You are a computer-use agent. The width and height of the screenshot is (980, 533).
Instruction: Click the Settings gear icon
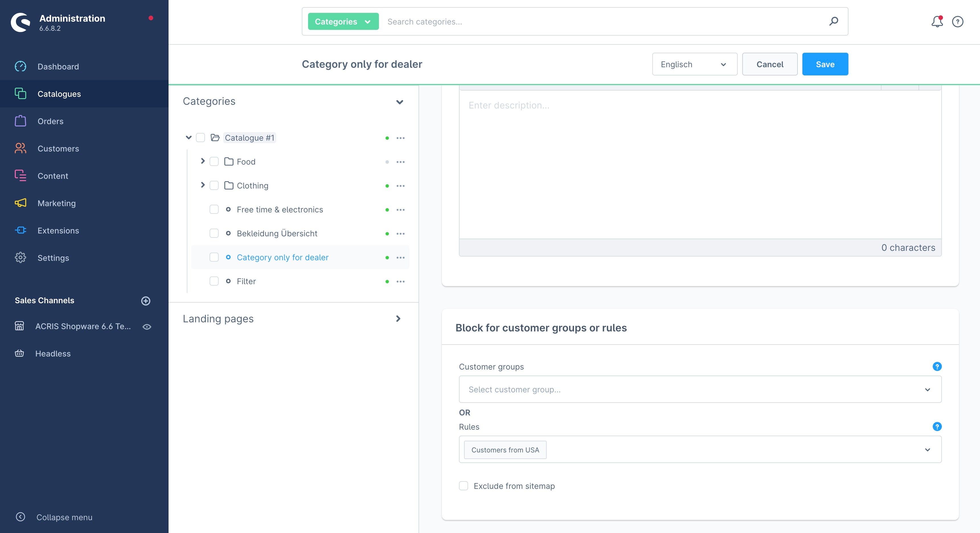point(20,258)
